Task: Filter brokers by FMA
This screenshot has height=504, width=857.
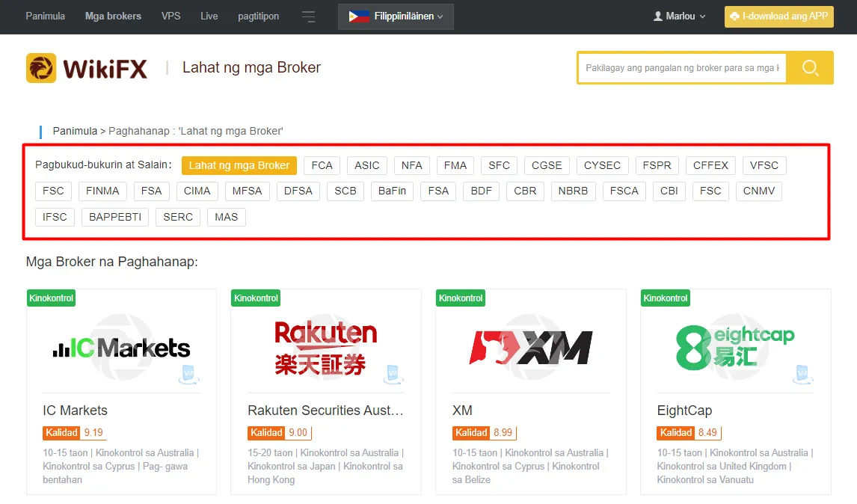Action: [455, 165]
